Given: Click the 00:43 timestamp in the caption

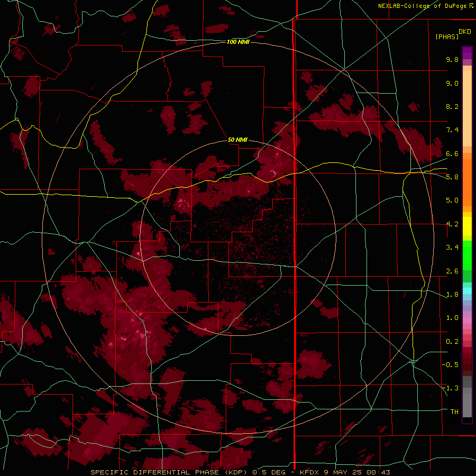Looking at the screenshot, I should [378, 472].
